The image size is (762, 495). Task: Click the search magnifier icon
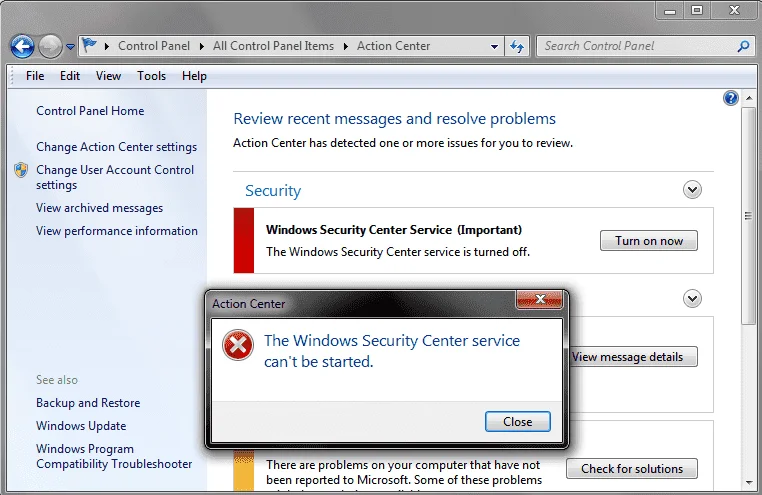[x=743, y=46]
